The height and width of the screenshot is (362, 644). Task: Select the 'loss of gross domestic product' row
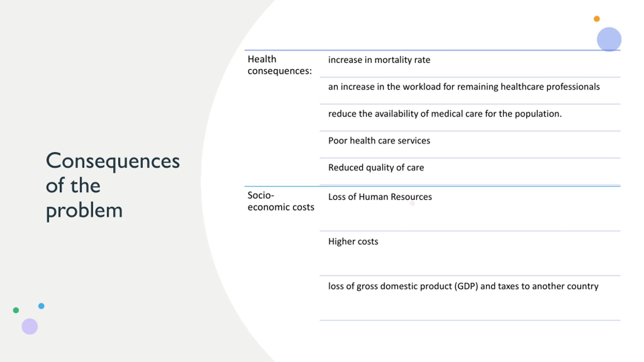click(x=470, y=298)
